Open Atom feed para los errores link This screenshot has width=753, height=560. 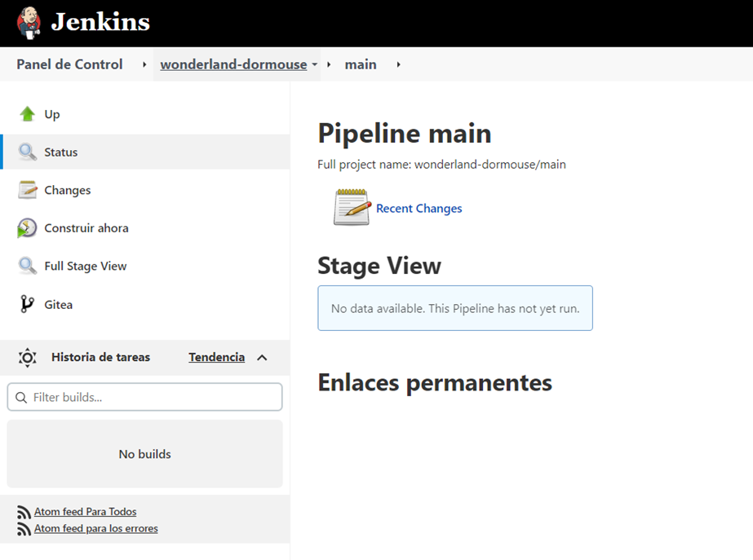[x=96, y=528]
